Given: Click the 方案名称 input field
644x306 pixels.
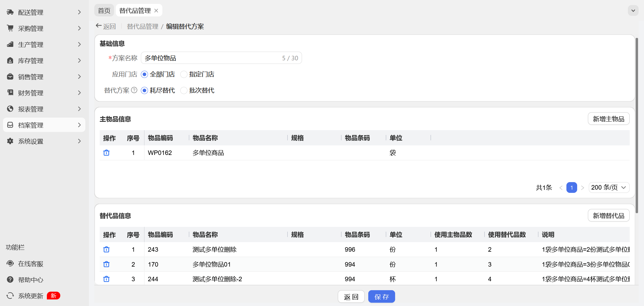Looking at the screenshot, I should tap(221, 58).
